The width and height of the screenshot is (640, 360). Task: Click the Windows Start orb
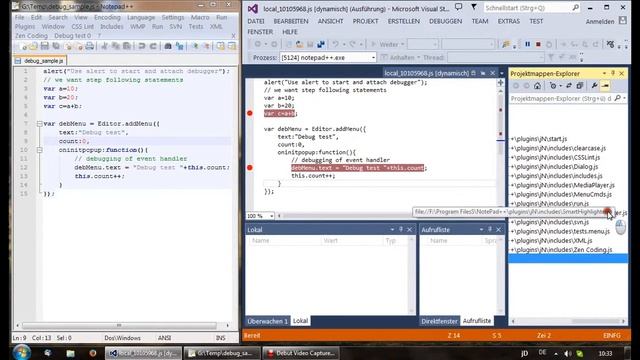pos(21,352)
